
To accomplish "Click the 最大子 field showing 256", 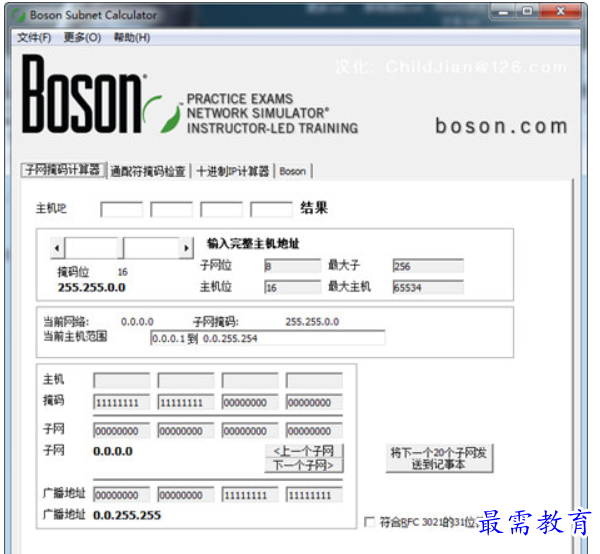I will pos(428,266).
